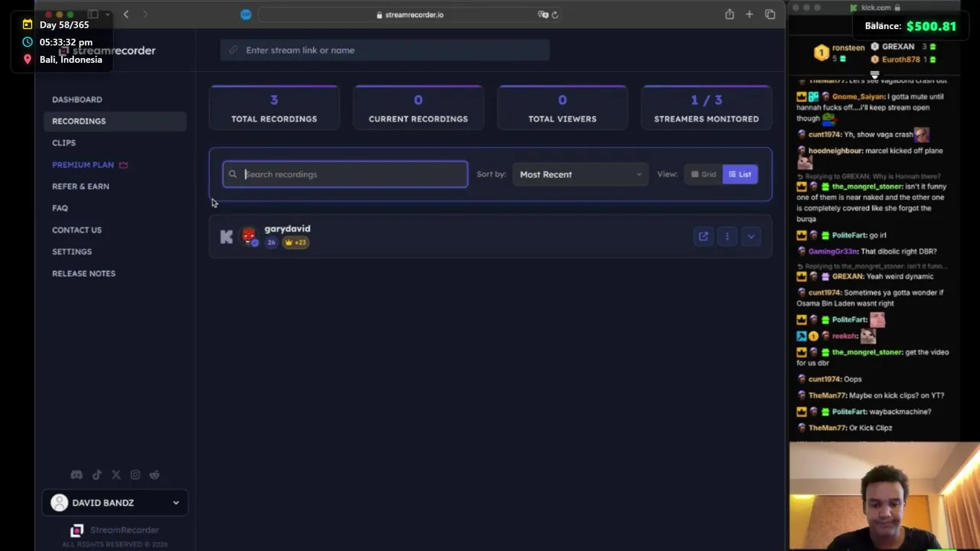Viewport: 980px width, 551px height.
Task: Open the TikTok link icon
Action: [x=96, y=474]
